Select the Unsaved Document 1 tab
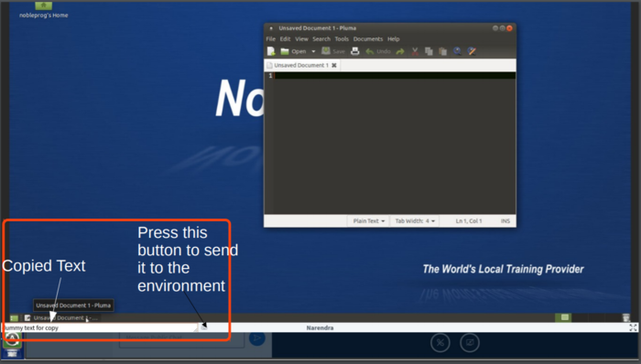 301,65
